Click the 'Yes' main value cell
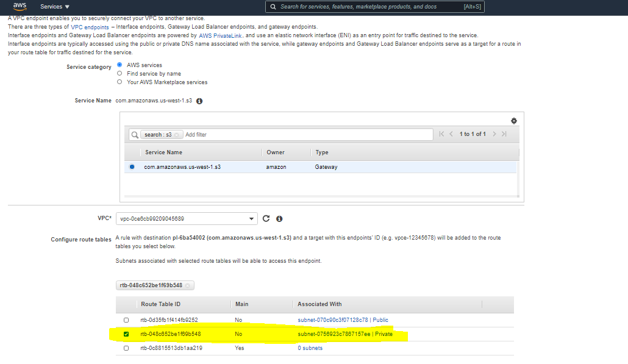 (x=240, y=348)
